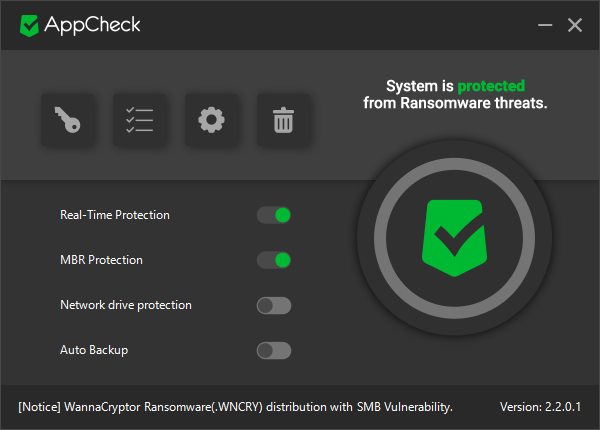Open settings via the gear icon
Screen dimensions: 600x430
211,121
